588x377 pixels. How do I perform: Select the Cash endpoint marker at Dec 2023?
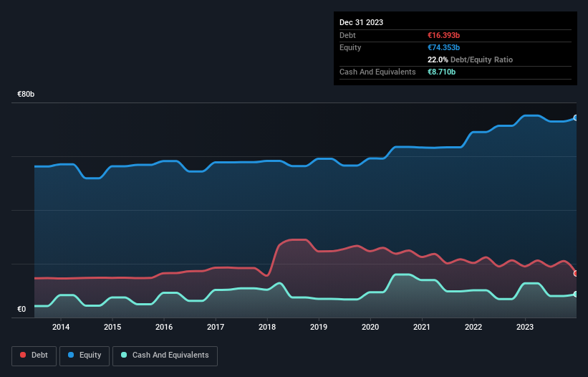tap(576, 294)
